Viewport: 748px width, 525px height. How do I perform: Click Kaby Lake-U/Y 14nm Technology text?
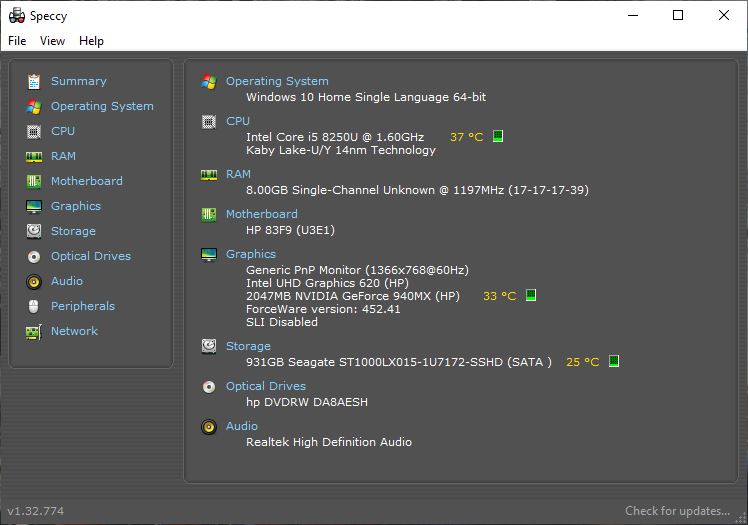(341, 150)
